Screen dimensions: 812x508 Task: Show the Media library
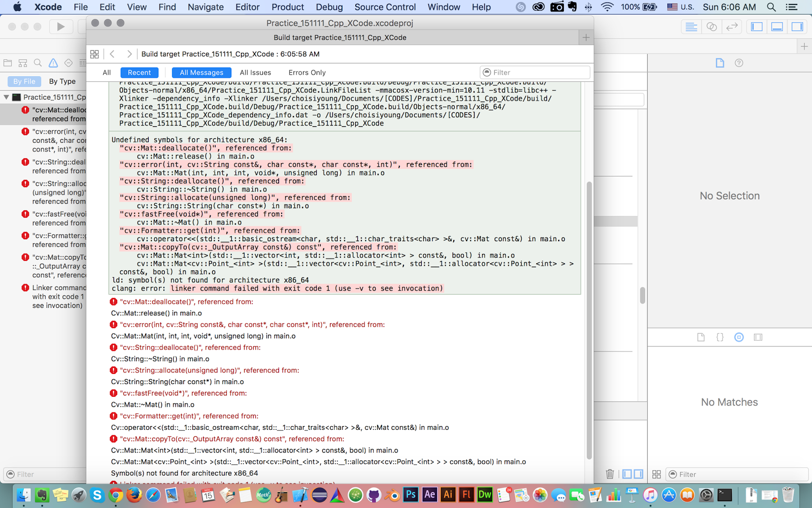pos(758,337)
